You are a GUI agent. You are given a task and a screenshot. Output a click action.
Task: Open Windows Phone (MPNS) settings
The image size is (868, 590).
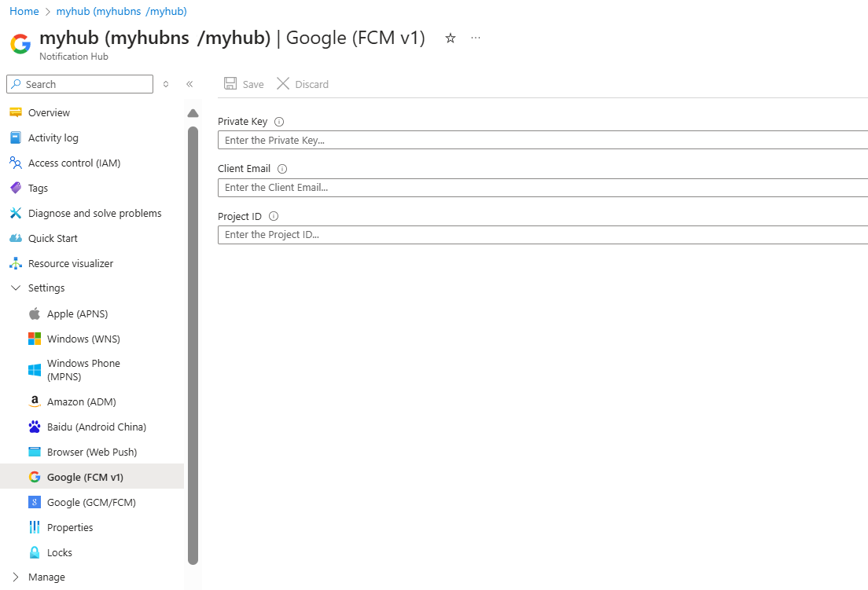(35, 369)
